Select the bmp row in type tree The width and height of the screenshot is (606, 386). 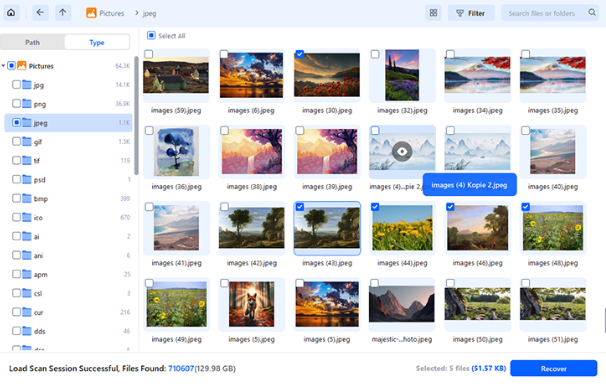68,198
